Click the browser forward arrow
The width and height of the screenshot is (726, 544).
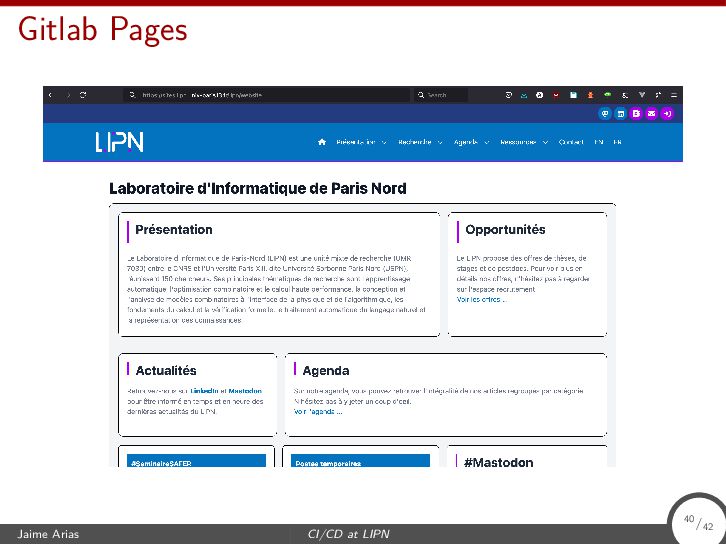[x=68, y=95]
